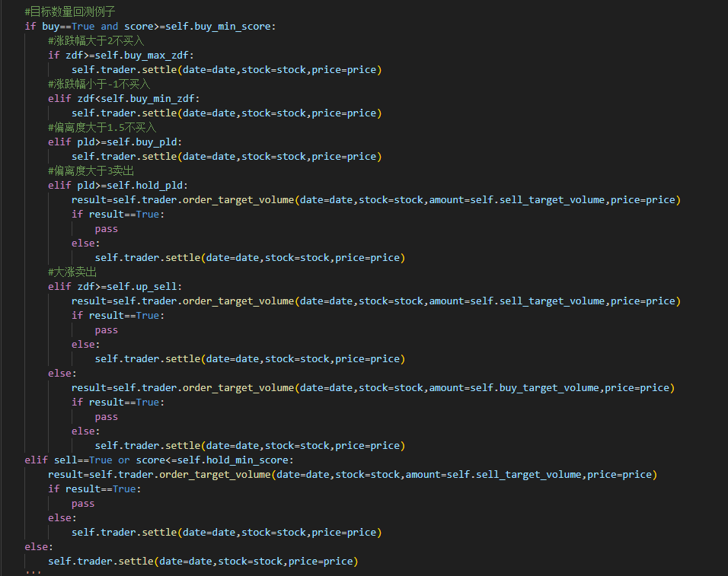
Task: Click the comment '#目标数量回测例子'
Action: [x=69, y=11]
